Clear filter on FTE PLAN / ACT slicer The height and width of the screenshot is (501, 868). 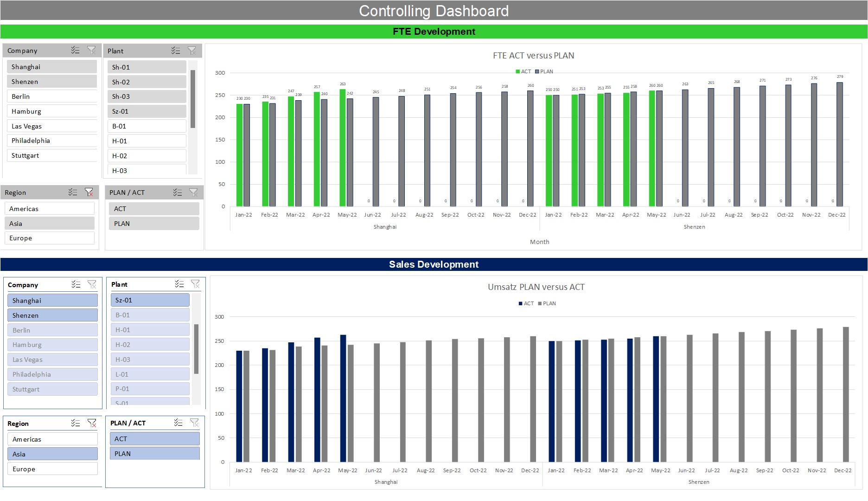[x=193, y=192]
